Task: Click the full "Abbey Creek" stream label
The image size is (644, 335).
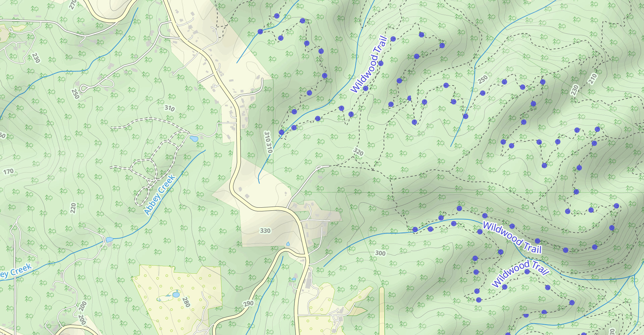Action: pos(159,195)
